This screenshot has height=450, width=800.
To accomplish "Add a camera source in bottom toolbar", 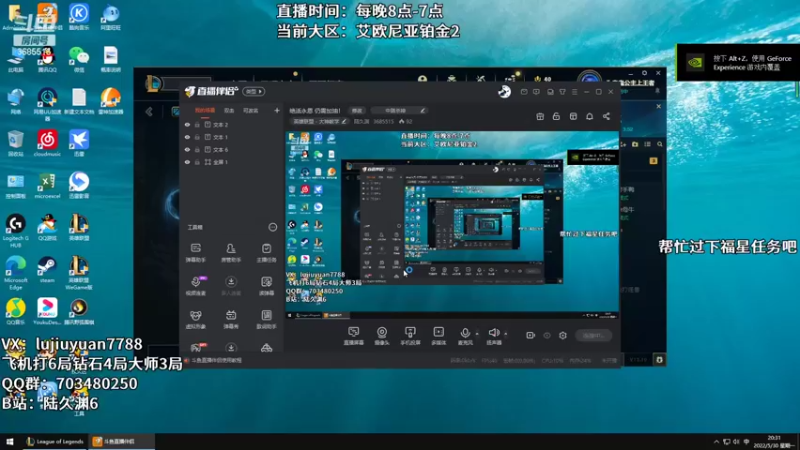I will click(x=382, y=336).
